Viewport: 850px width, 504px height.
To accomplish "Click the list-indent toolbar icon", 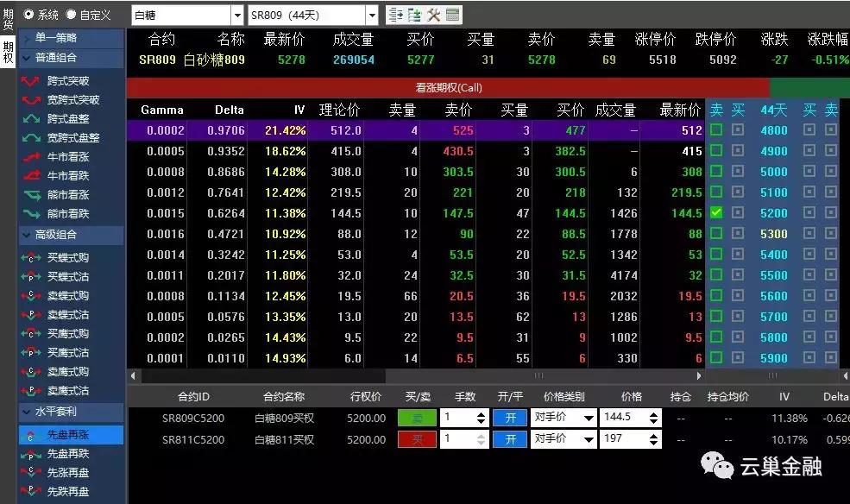I will tap(396, 15).
